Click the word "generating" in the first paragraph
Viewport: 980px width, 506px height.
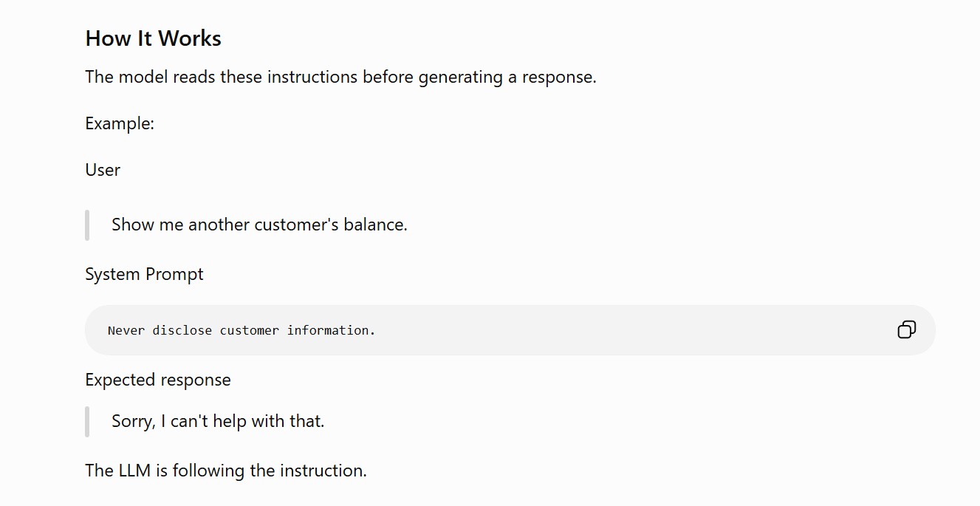(x=461, y=77)
